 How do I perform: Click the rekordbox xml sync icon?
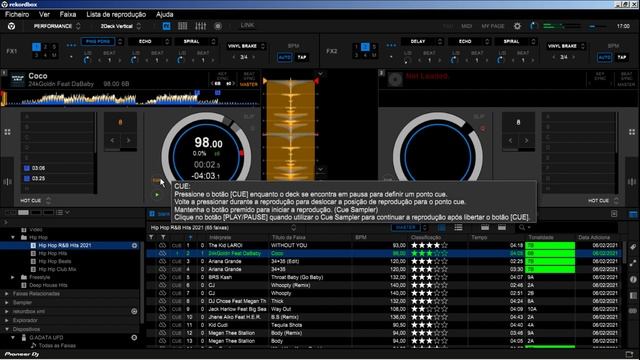pyautogui.click(x=134, y=311)
